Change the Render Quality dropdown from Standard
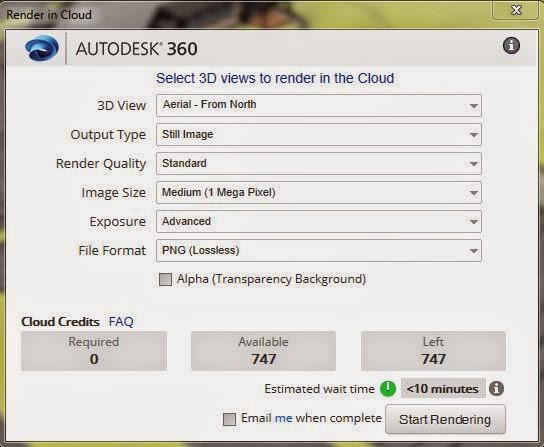The height and width of the screenshot is (447, 544). [x=319, y=163]
